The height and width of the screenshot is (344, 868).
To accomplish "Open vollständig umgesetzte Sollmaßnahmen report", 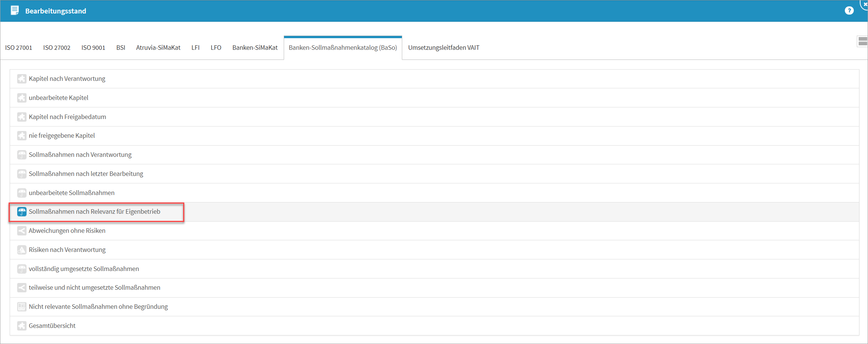I will (84, 269).
